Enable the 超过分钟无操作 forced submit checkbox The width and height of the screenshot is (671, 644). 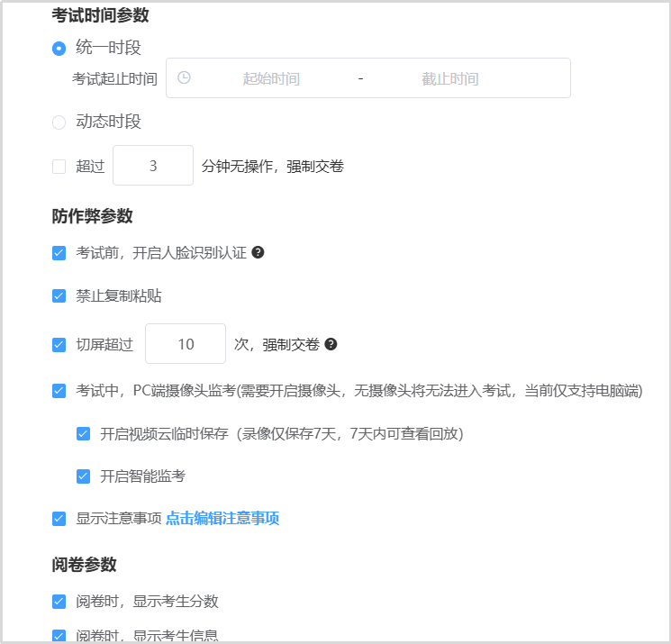click(x=59, y=166)
